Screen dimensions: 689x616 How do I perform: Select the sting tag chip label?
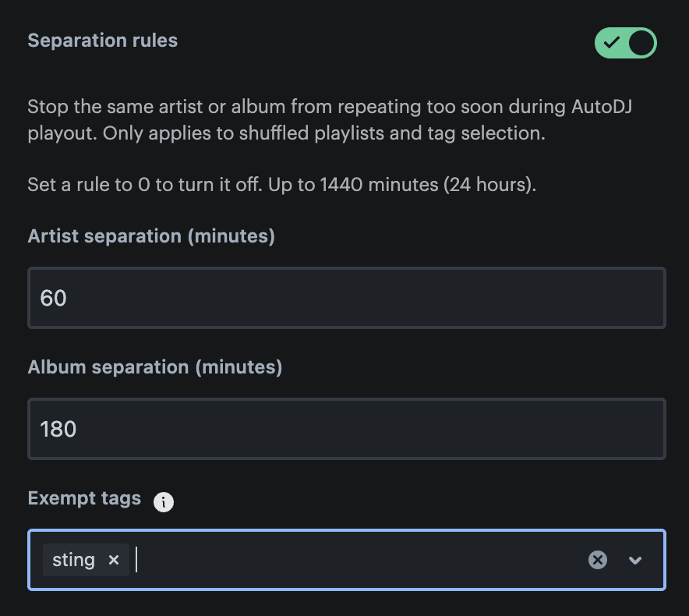click(x=73, y=560)
